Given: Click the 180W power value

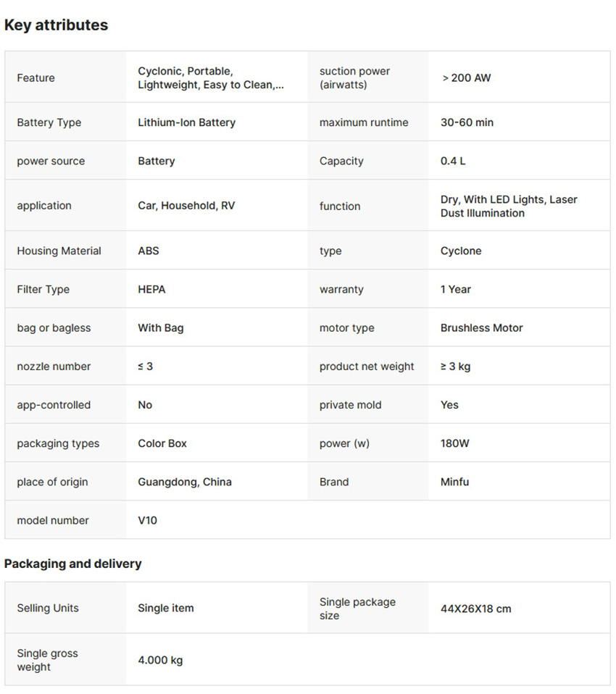Looking at the screenshot, I should (x=454, y=443).
